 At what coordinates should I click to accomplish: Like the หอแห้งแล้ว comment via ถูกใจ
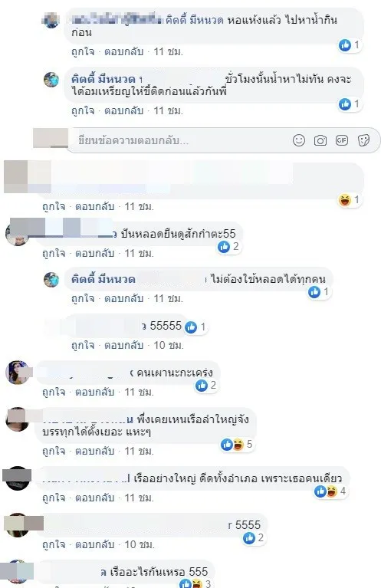point(83,51)
